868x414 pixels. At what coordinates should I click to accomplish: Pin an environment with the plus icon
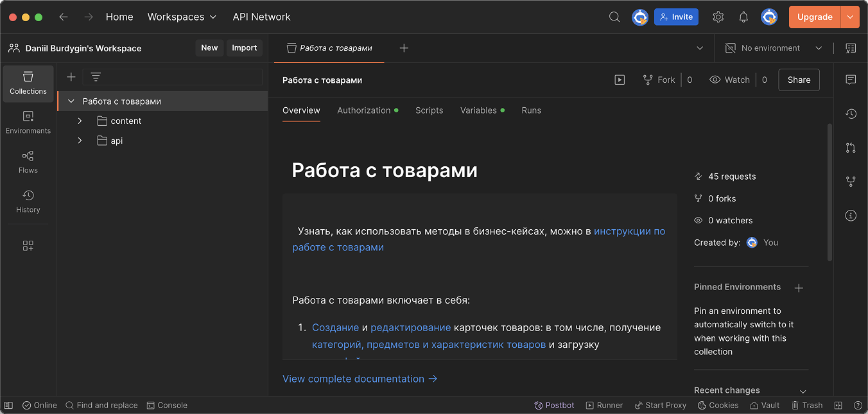799,288
